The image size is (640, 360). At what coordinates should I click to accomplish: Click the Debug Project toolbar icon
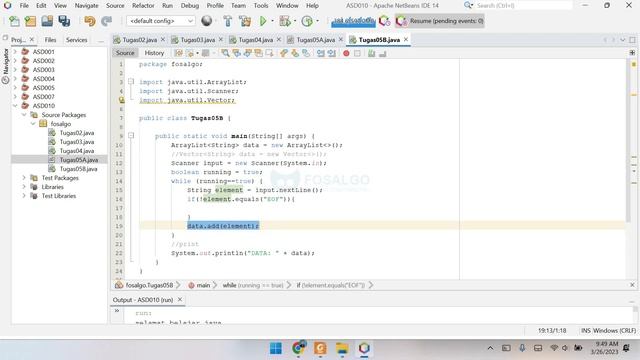click(x=285, y=21)
